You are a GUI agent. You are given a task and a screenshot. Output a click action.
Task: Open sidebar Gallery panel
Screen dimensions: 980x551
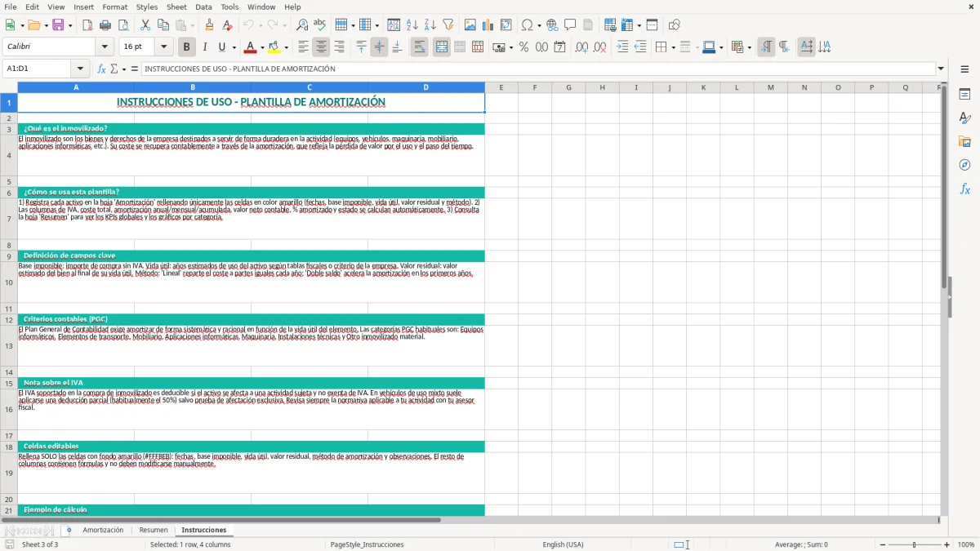(964, 141)
